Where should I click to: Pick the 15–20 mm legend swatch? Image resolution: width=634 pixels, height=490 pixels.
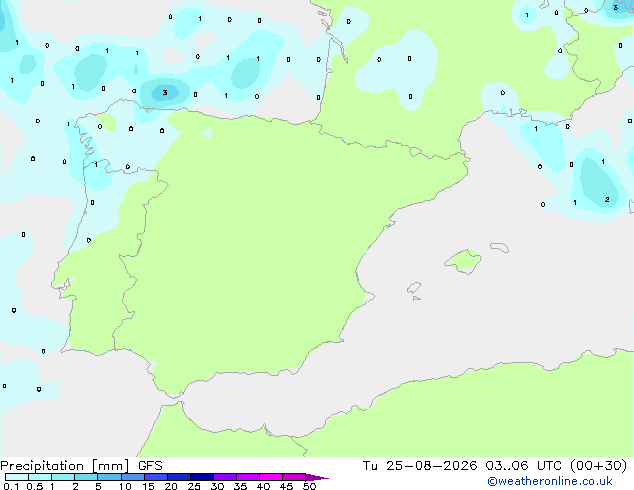click(x=156, y=477)
